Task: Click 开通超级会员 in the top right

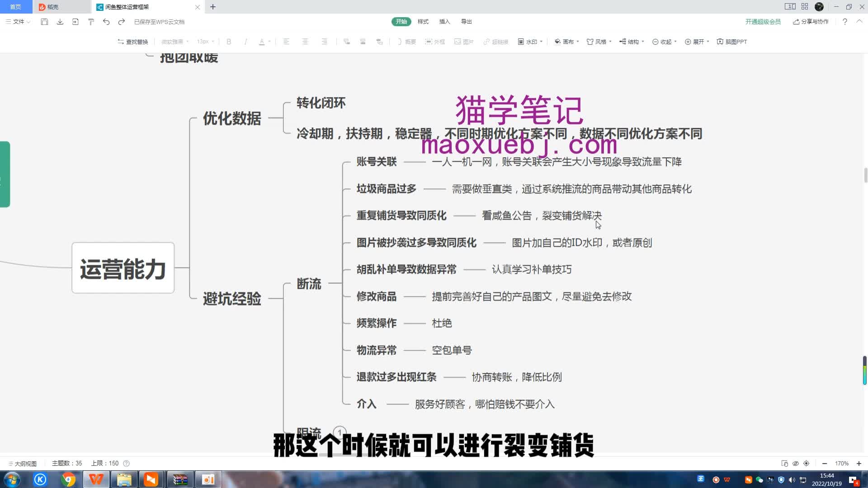Action: [763, 21]
